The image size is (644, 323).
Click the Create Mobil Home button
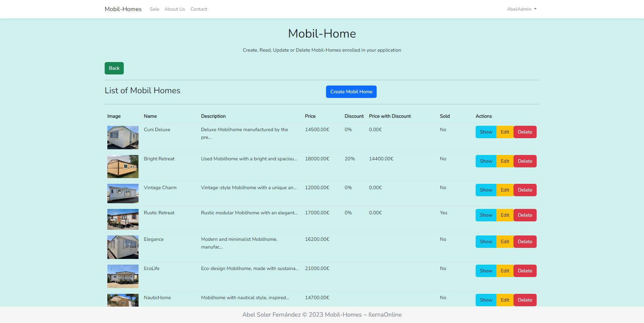[351, 92]
